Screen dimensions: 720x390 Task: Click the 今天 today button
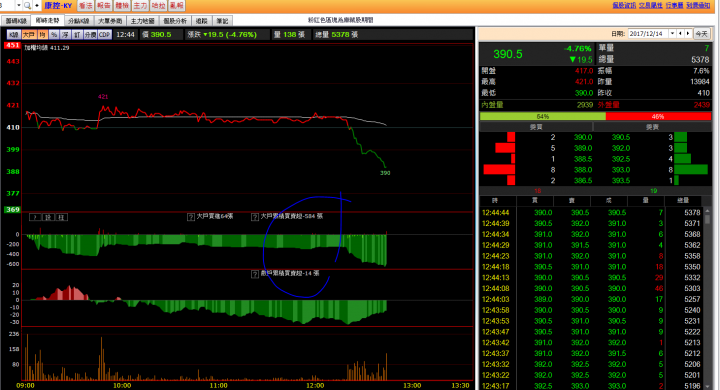tap(702, 34)
